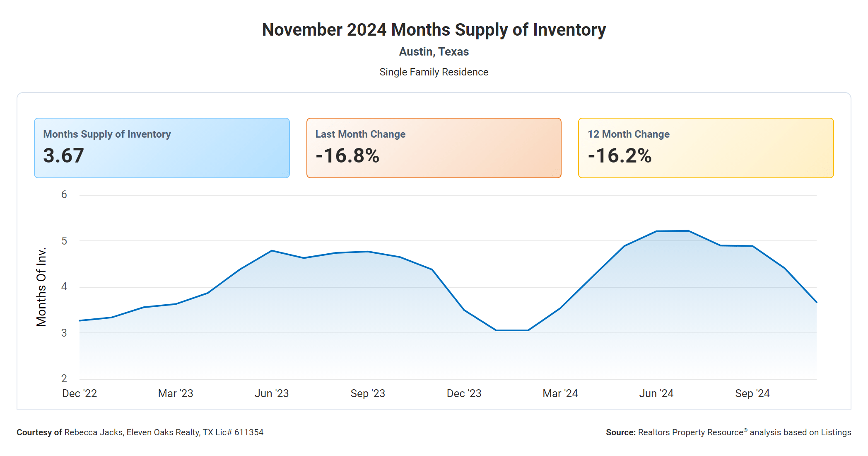This screenshot has width=868, height=456.
Task: Click the -16.8% change value
Action: point(347,156)
